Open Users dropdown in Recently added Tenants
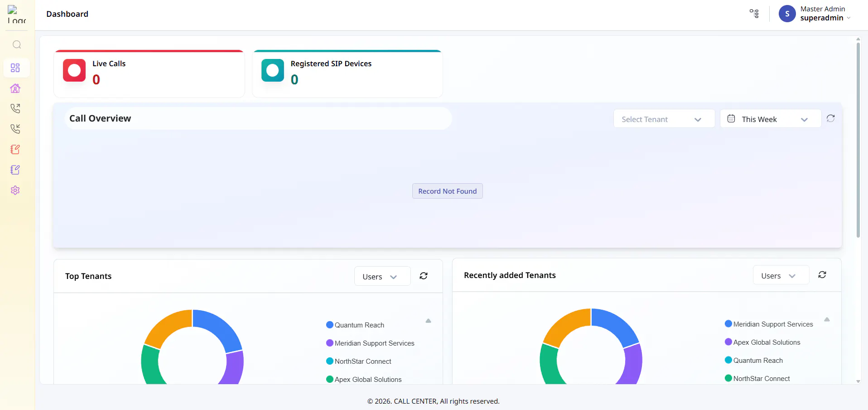 781,275
